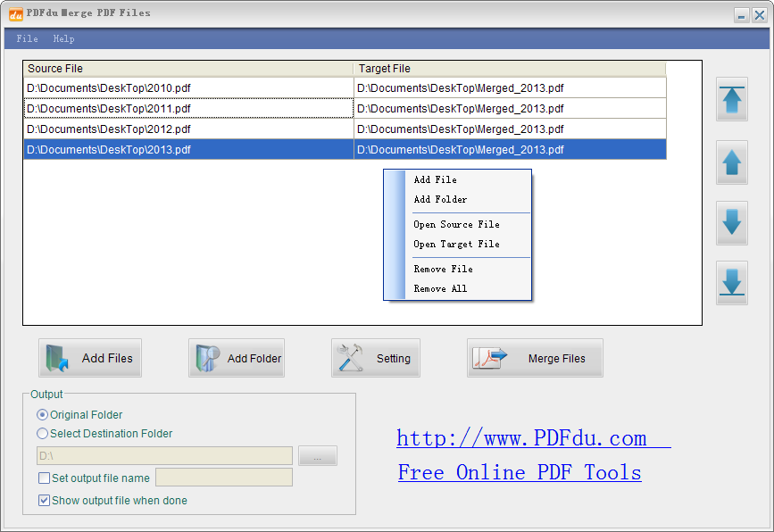774x532 pixels.
Task: Uncheck Show output file when done
Action: pyautogui.click(x=44, y=500)
